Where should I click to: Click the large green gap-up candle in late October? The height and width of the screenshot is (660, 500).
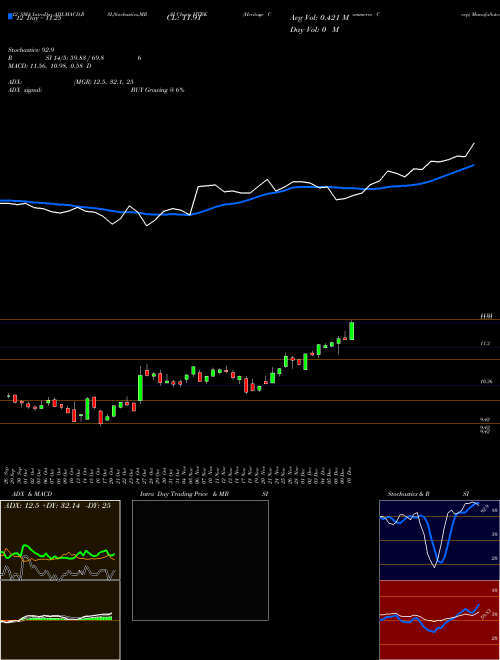pos(141,388)
